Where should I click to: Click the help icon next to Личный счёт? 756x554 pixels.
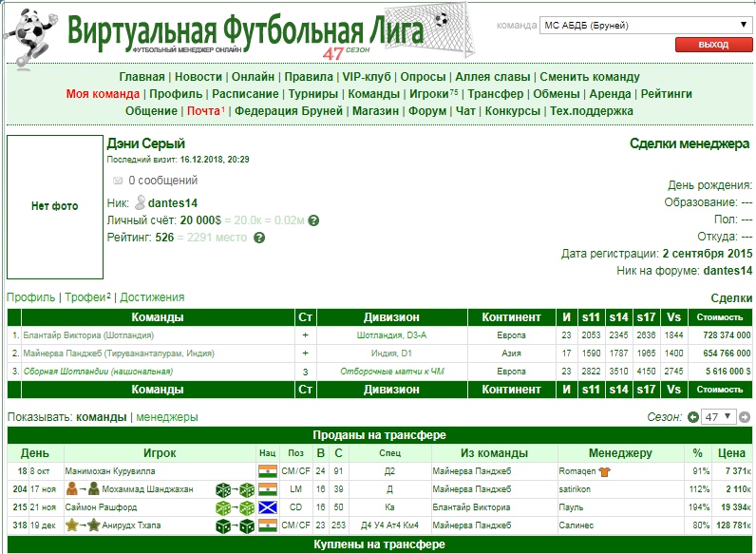(313, 220)
